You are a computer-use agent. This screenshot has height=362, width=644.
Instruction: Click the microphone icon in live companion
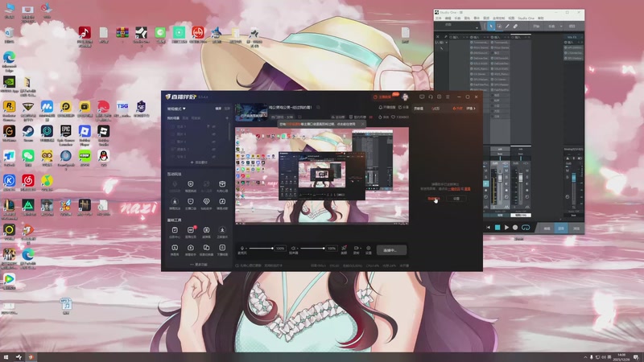242,248
